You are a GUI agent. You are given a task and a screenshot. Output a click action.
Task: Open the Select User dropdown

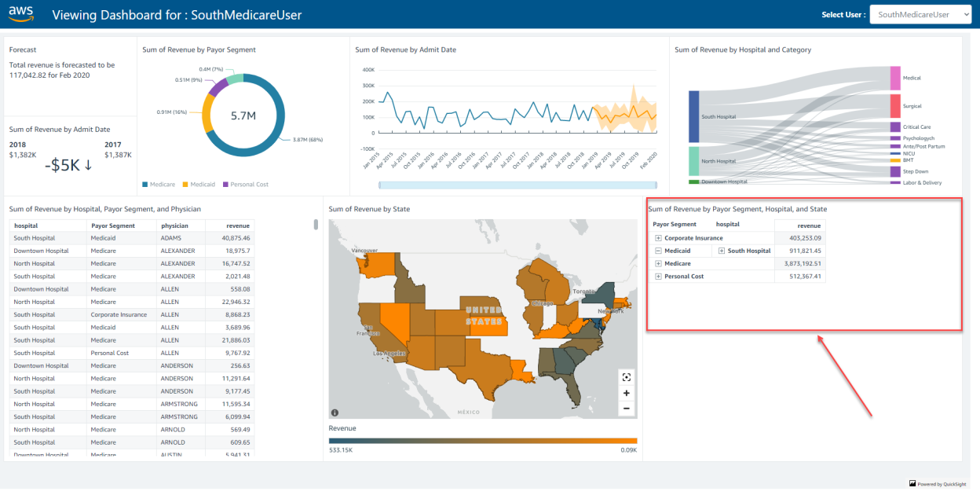point(920,14)
